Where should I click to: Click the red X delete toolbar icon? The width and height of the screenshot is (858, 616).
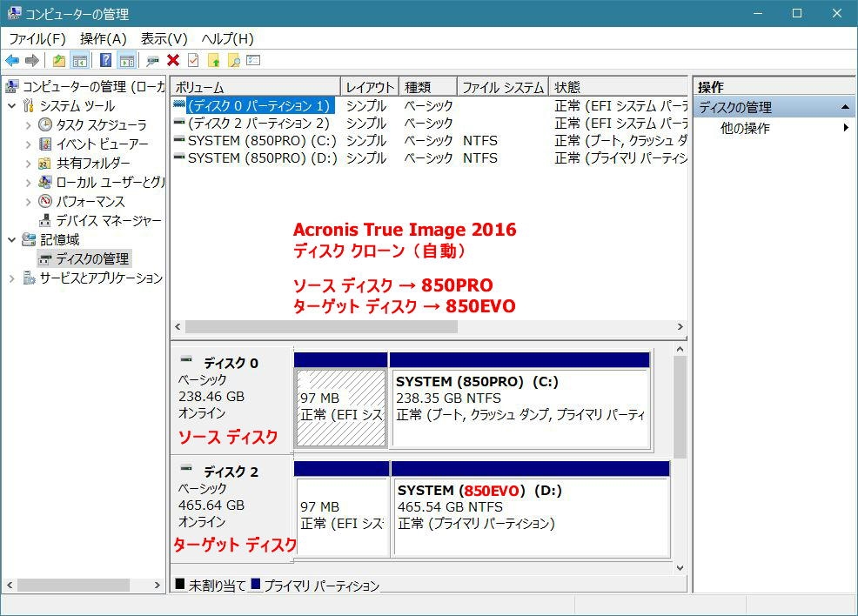coord(173,60)
